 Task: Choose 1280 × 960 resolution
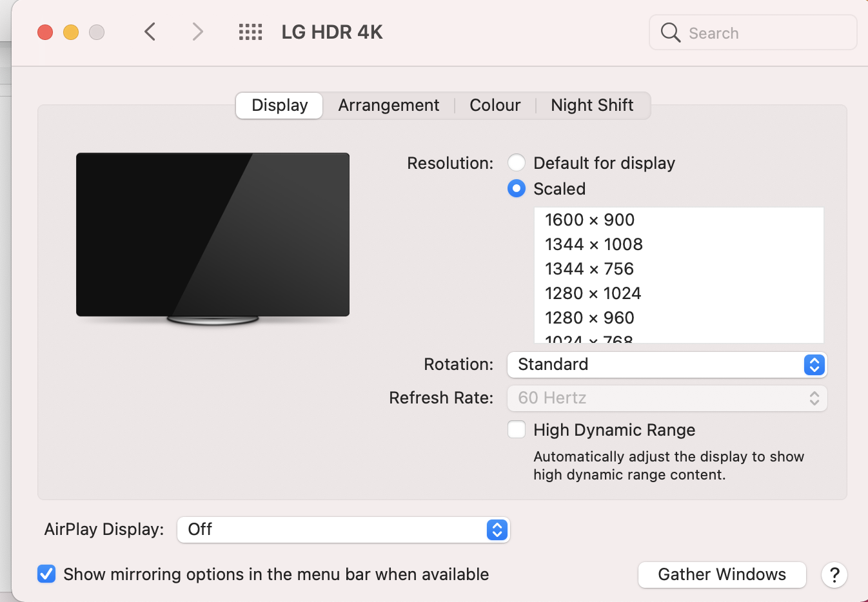pyautogui.click(x=679, y=318)
